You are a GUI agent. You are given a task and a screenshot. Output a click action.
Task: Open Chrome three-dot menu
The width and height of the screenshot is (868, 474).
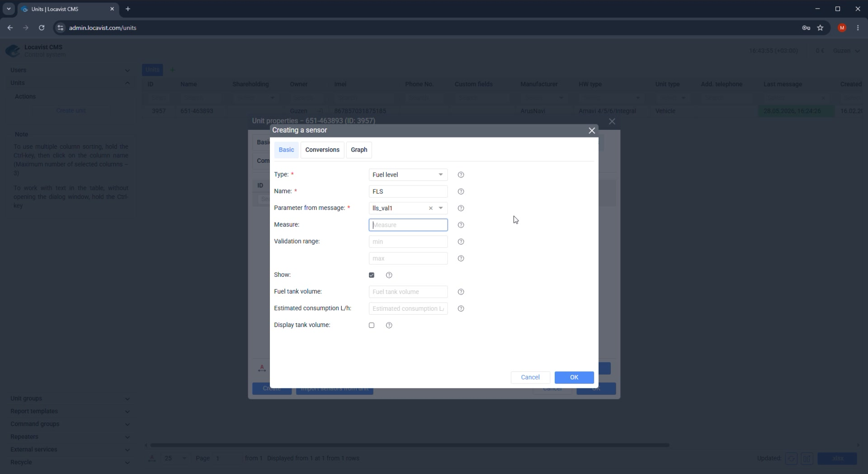858,28
